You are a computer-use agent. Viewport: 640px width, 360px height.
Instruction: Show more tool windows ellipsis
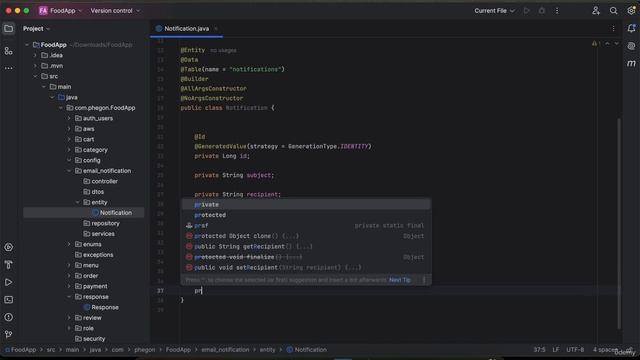pyautogui.click(x=9, y=68)
